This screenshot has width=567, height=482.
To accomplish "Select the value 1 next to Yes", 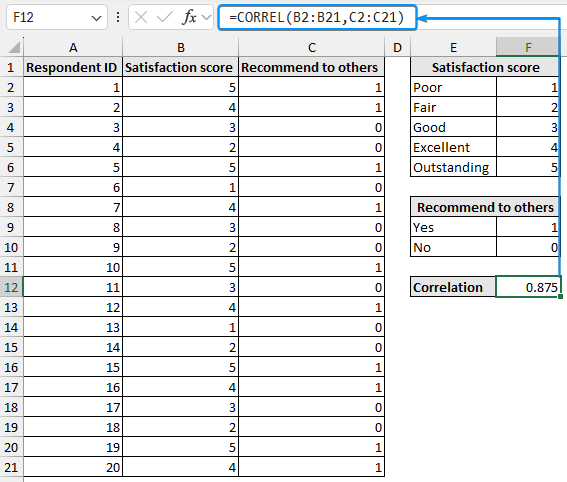I will [x=528, y=227].
